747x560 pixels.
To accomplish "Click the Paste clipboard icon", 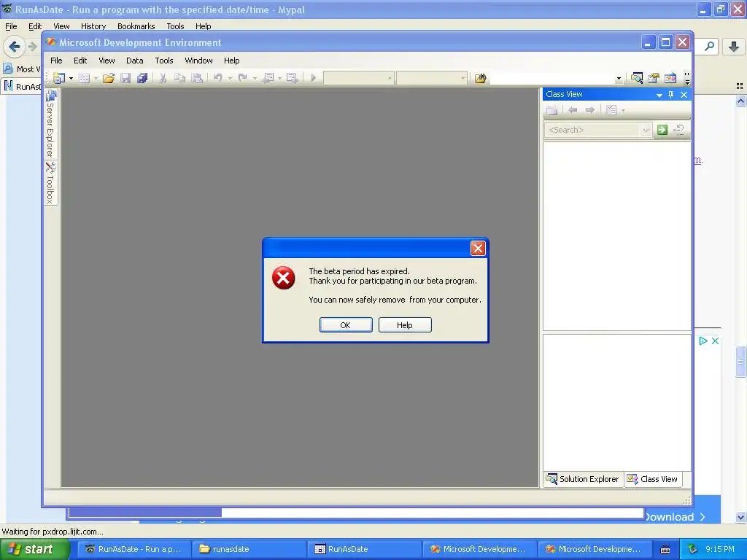I will [197, 78].
